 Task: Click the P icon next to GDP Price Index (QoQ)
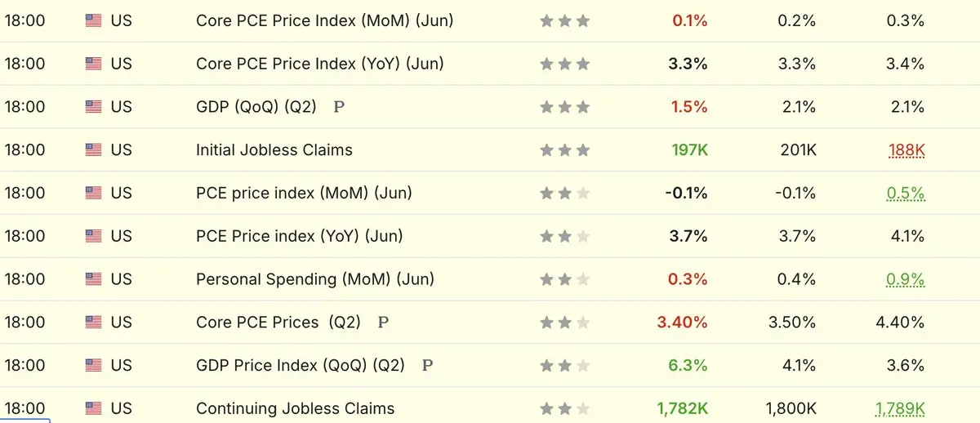coord(427,366)
